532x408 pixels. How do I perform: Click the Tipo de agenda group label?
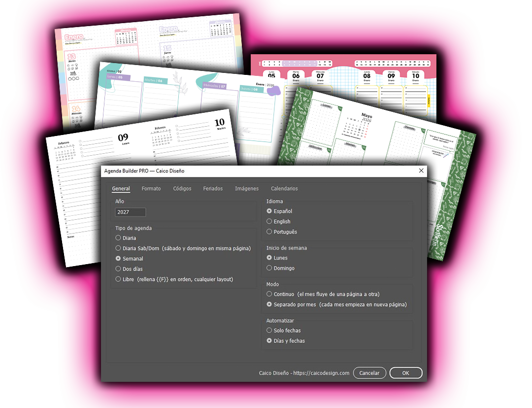pyautogui.click(x=133, y=228)
